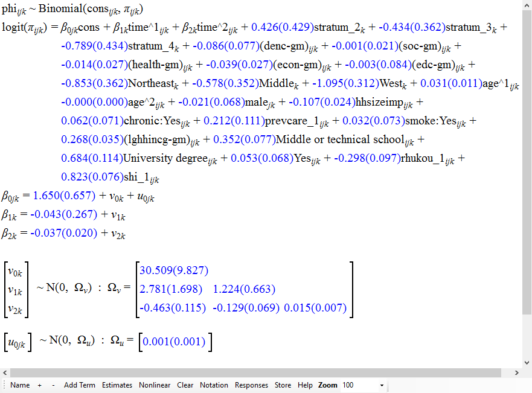Screen dimensions: 532x393
Task: Click the minus (-) toolbar button
Action: point(53,385)
